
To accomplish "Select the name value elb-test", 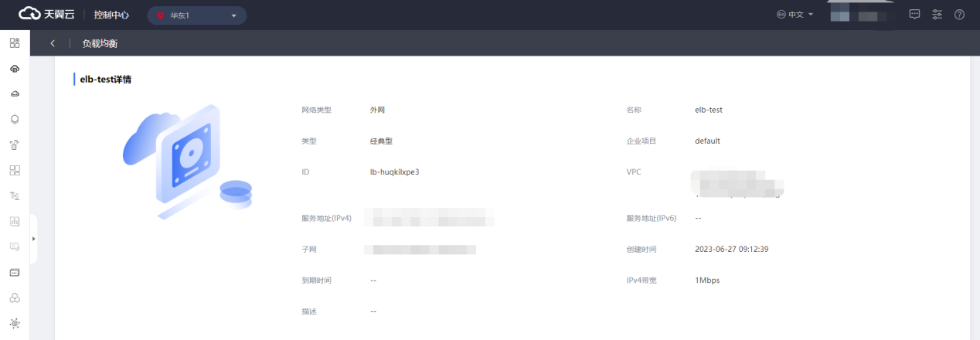I will point(709,110).
